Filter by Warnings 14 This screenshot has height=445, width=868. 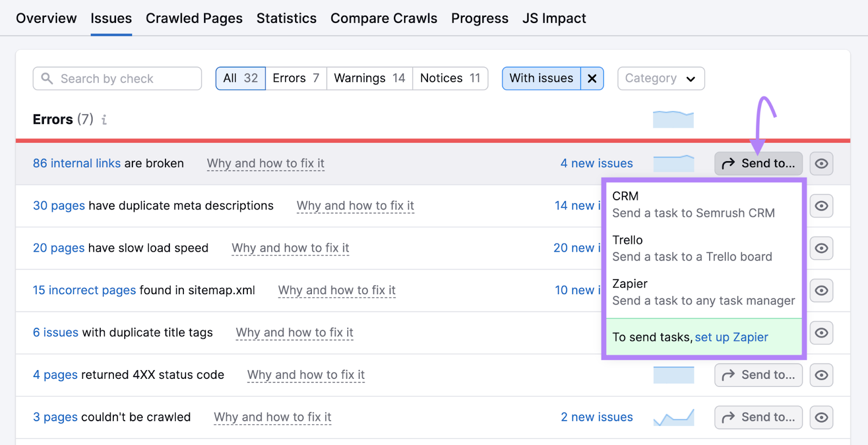coord(369,78)
